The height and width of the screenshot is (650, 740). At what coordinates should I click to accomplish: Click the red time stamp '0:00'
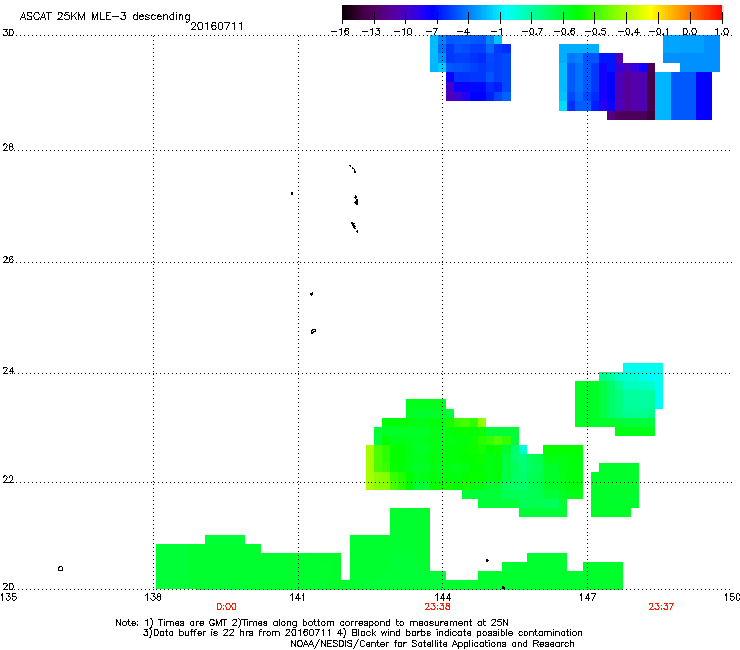(227, 607)
